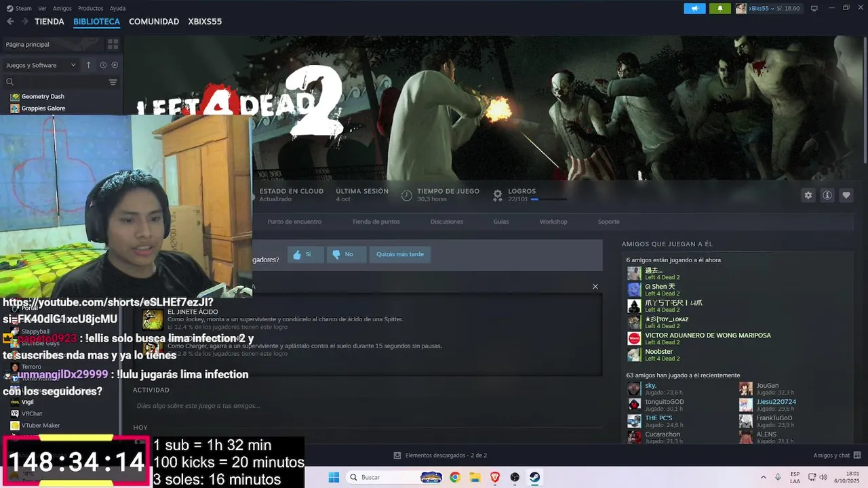868x488 pixels.
Task: Add Left 4 Dead 2 to favorites
Action: [846, 195]
